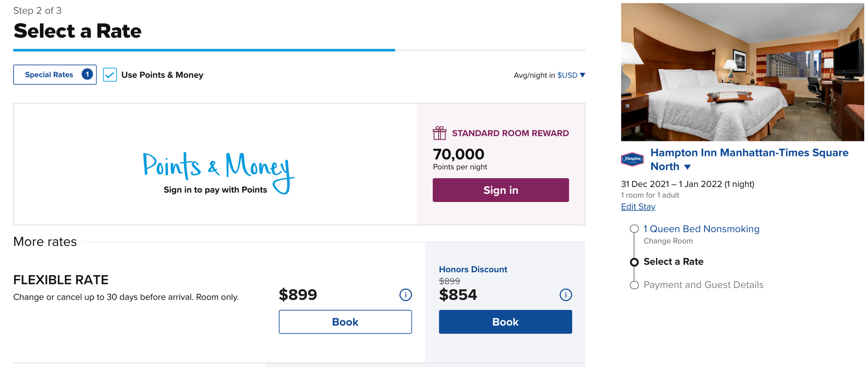868x367 pixels.
Task: Open the hotel room photo
Action: click(x=742, y=72)
